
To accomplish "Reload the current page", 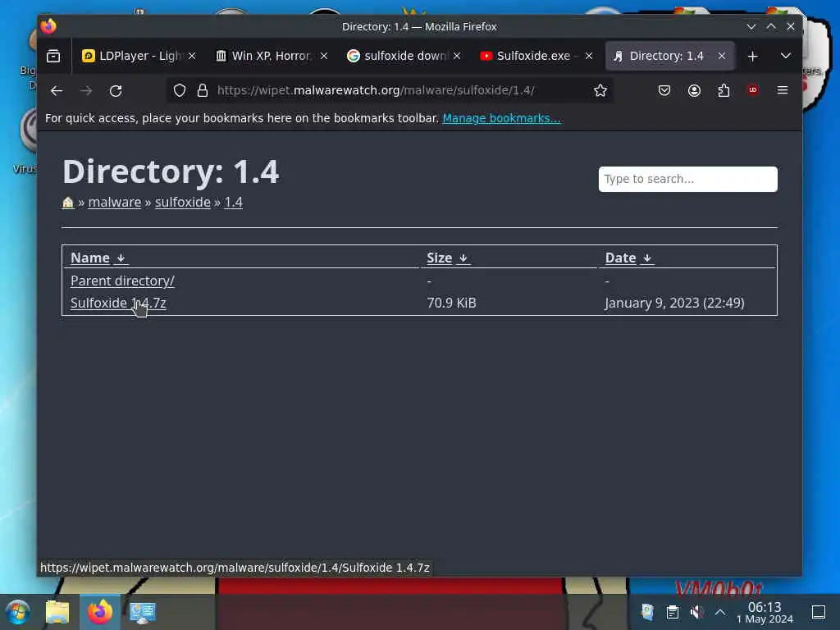I will click(116, 90).
